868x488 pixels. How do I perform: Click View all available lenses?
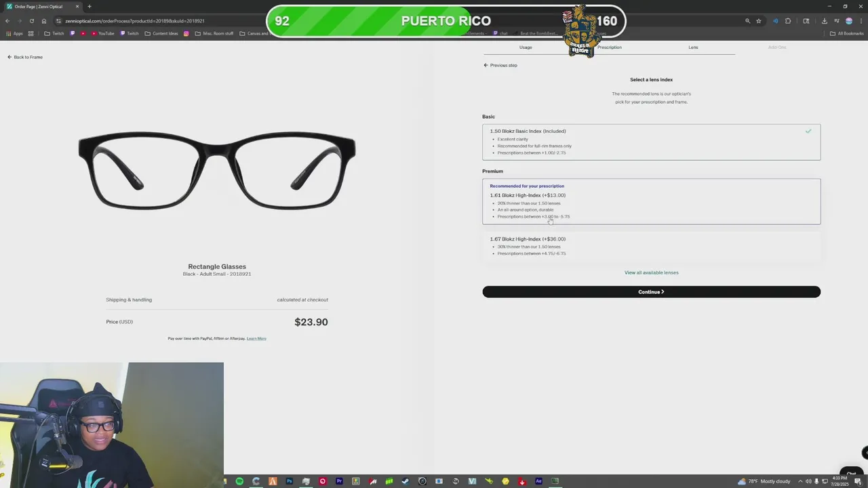click(x=651, y=272)
